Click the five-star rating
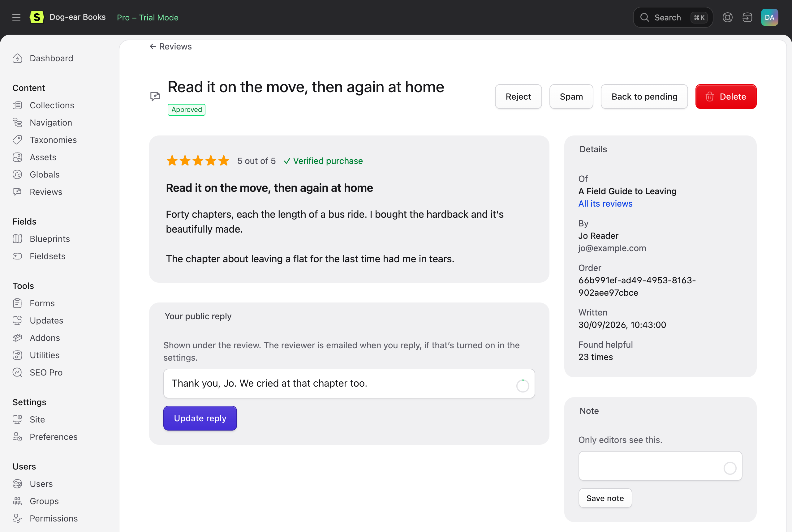792x532 pixels. pos(198,161)
